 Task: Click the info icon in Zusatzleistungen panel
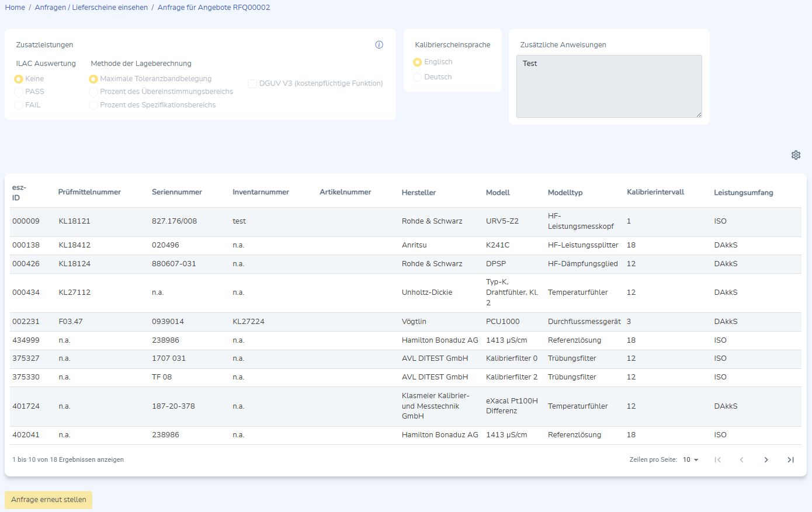pos(379,45)
